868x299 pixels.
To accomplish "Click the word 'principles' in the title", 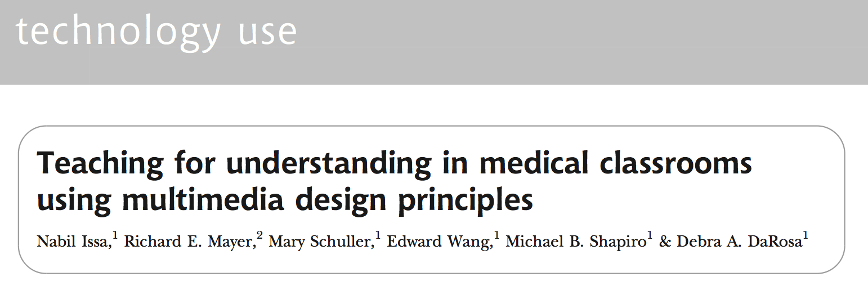I will pos(466,201).
